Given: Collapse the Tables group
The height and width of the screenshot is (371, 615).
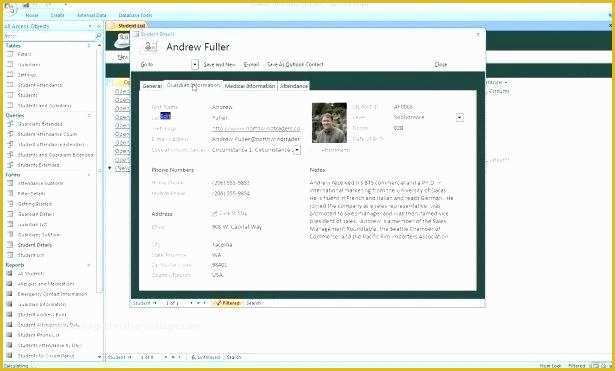Looking at the screenshot, I should coord(89,45).
